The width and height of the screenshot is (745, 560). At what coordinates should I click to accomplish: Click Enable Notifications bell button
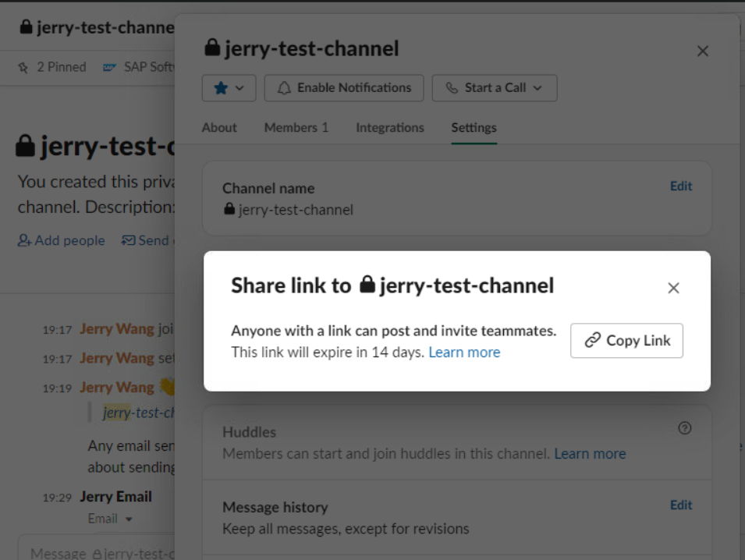click(344, 88)
